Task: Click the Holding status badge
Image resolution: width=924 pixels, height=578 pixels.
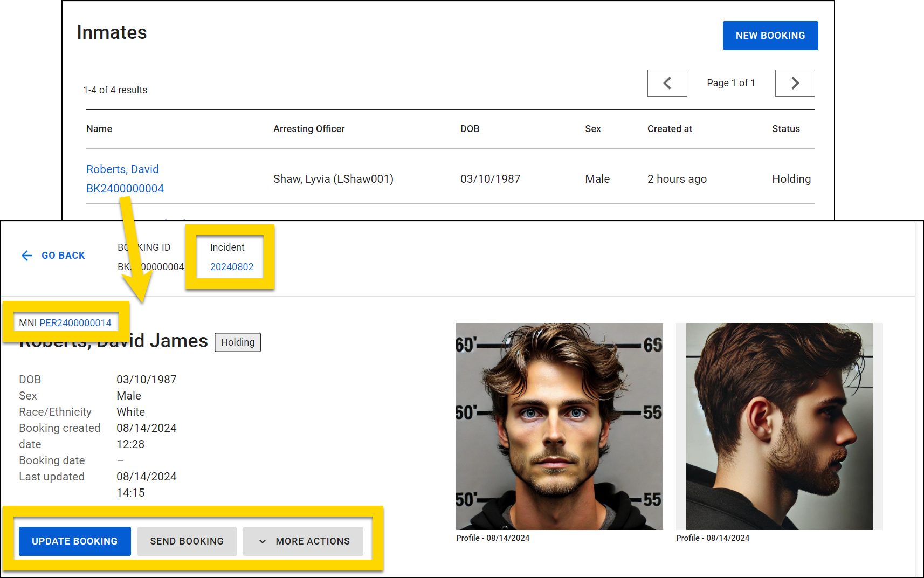Action: click(x=238, y=342)
